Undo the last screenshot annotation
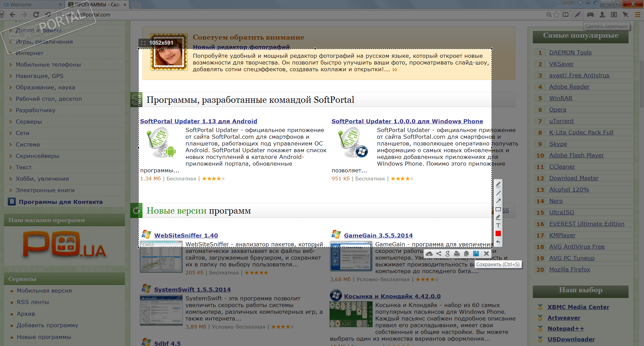644x346 pixels. (x=498, y=242)
